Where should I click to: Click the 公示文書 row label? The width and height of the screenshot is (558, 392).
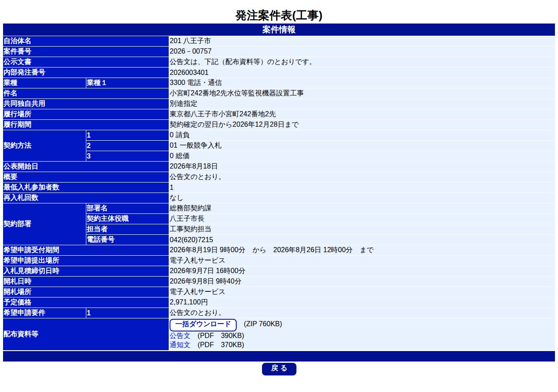(85, 62)
